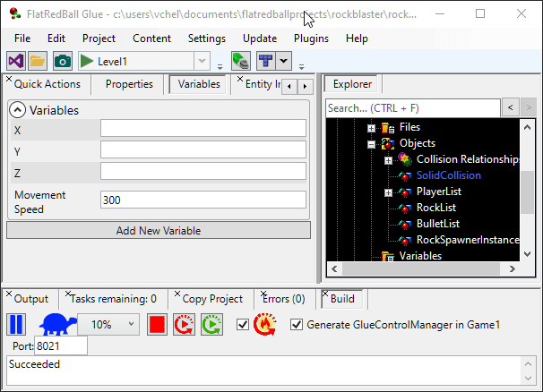
Task: Click the Add New Variable button
Action: coord(159,230)
